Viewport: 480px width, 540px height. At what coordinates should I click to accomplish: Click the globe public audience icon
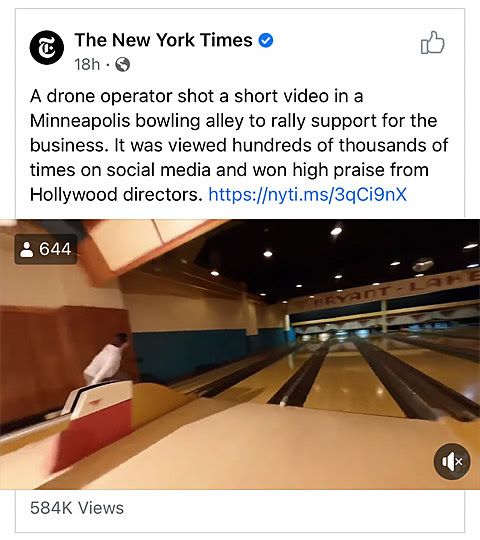point(123,64)
